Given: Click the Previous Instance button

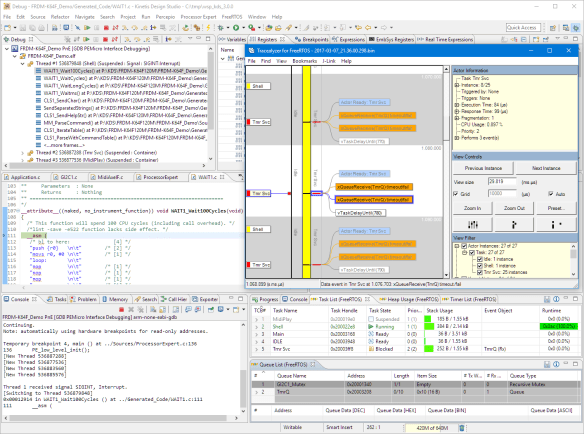Looking at the screenshot, I should 483,168.
